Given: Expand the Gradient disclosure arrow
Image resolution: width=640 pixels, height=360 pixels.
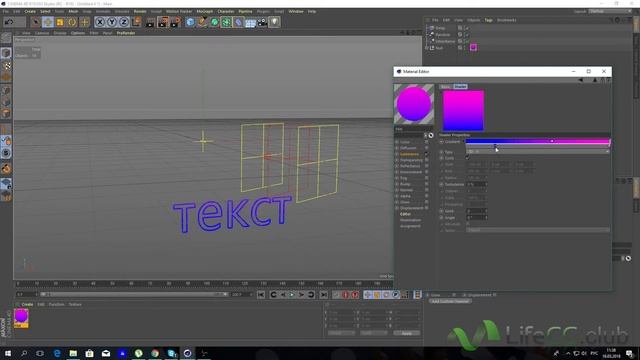Looking at the screenshot, I should click(463, 142).
